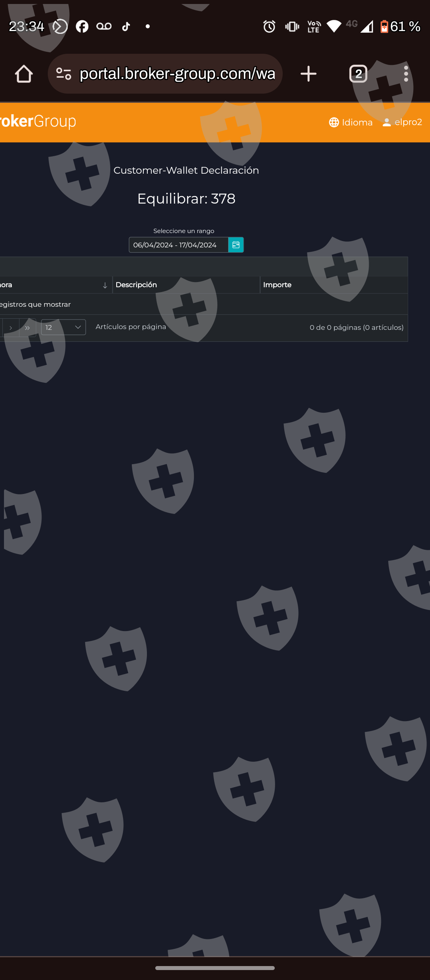
Task: Tap the alarm icon in status bar
Action: [x=269, y=27]
